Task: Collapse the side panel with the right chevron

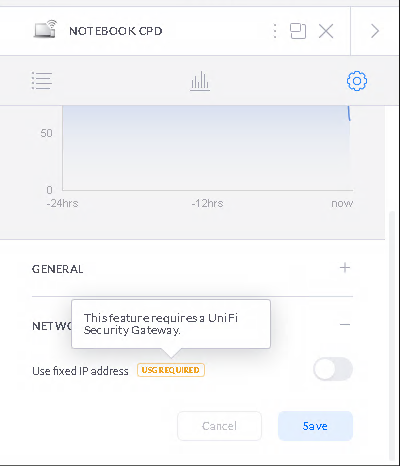Action: pyautogui.click(x=375, y=31)
